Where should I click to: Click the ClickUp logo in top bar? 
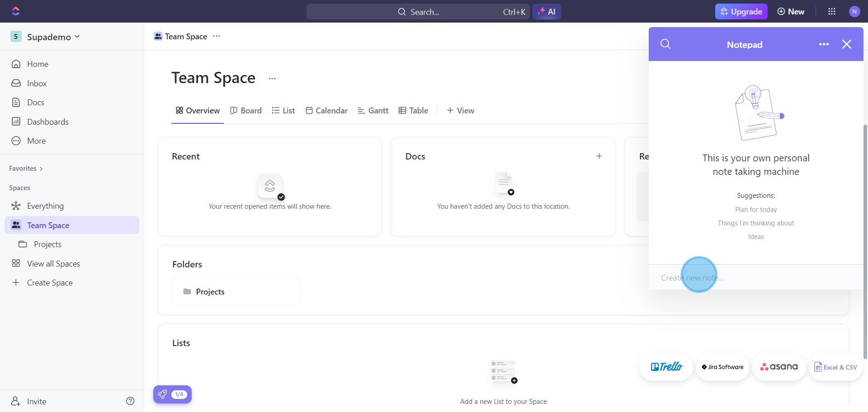(x=16, y=11)
